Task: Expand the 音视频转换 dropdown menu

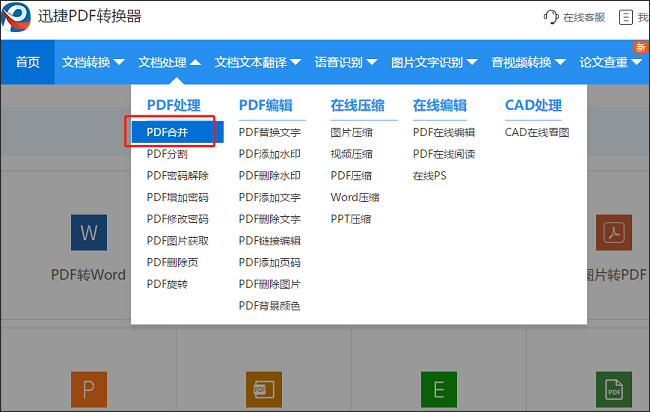Action: point(528,62)
